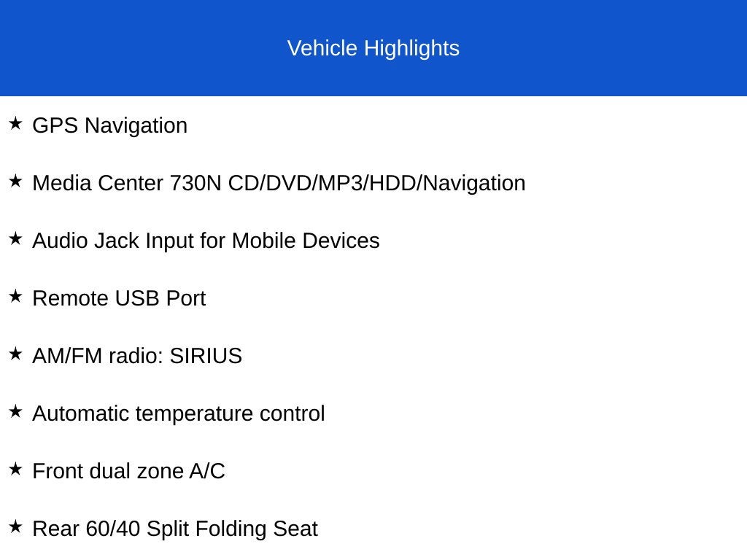This screenshot has width=747, height=560.
Task: Click the star bullet next to Audio Jack Input
Action: (15, 238)
